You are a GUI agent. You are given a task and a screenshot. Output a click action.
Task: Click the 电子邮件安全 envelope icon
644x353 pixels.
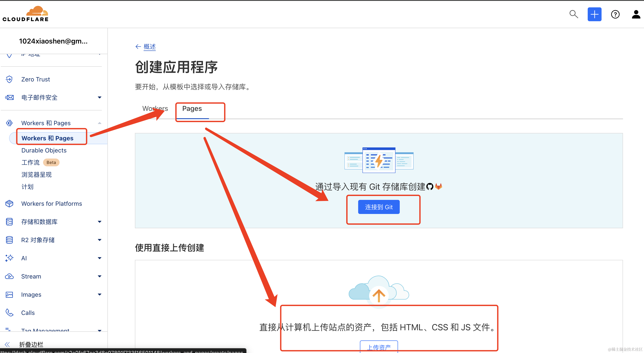[x=9, y=97]
